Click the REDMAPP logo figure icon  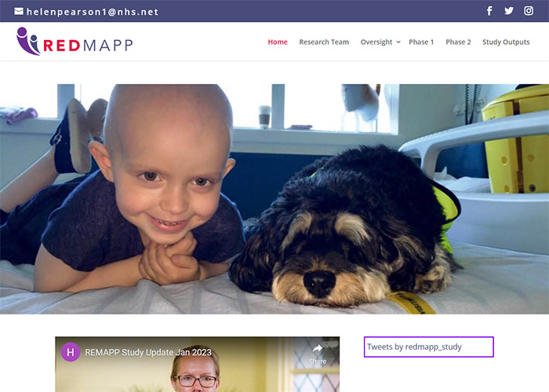pos(27,41)
